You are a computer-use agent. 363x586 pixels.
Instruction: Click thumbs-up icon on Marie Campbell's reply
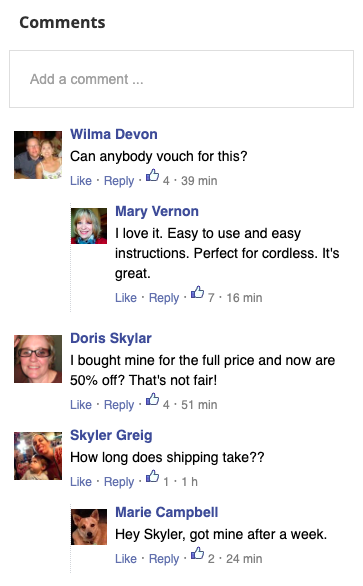point(197,553)
